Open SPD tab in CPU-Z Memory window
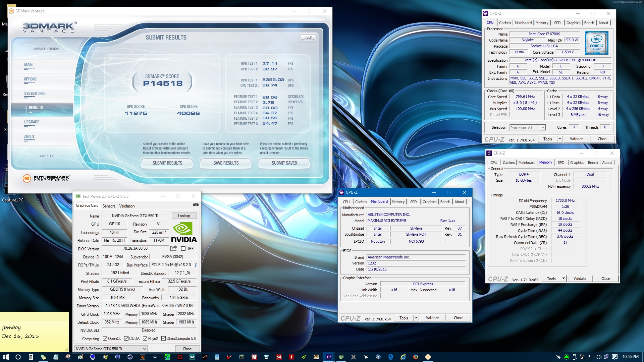The width and height of the screenshot is (644, 362). [561, 163]
